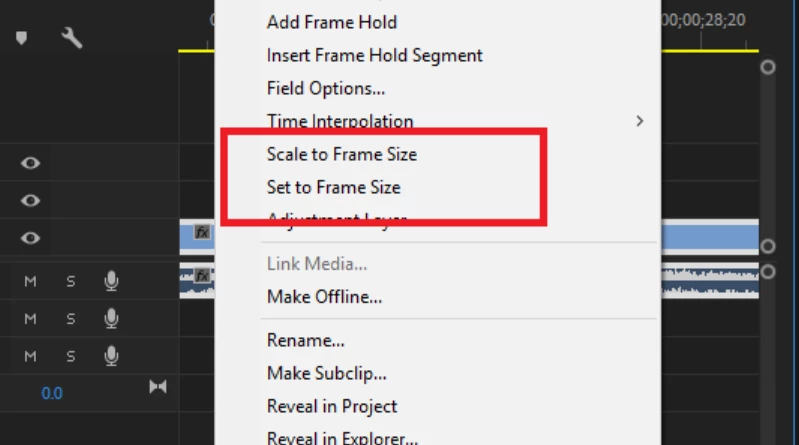
Task: Solo the first audio track S button
Action: (x=71, y=281)
